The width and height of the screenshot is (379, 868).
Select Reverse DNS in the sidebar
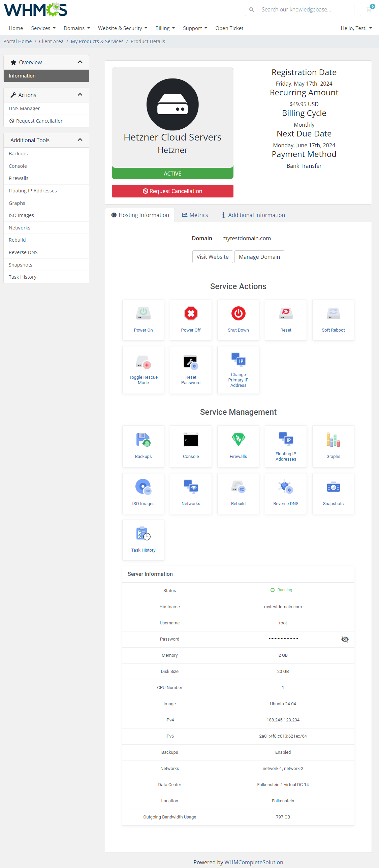click(x=23, y=252)
